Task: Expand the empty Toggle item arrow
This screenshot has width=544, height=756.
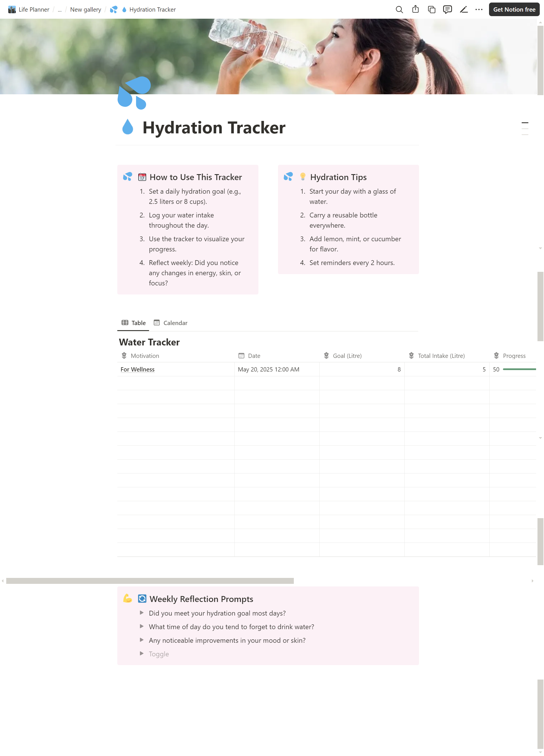Action: pyautogui.click(x=142, y=654)
